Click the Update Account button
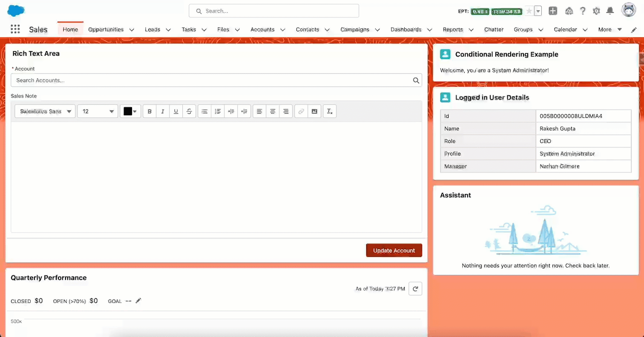Image resolution: width=644 pixels, height=337 pixels. pyautogui.click(x=394, y=250)
